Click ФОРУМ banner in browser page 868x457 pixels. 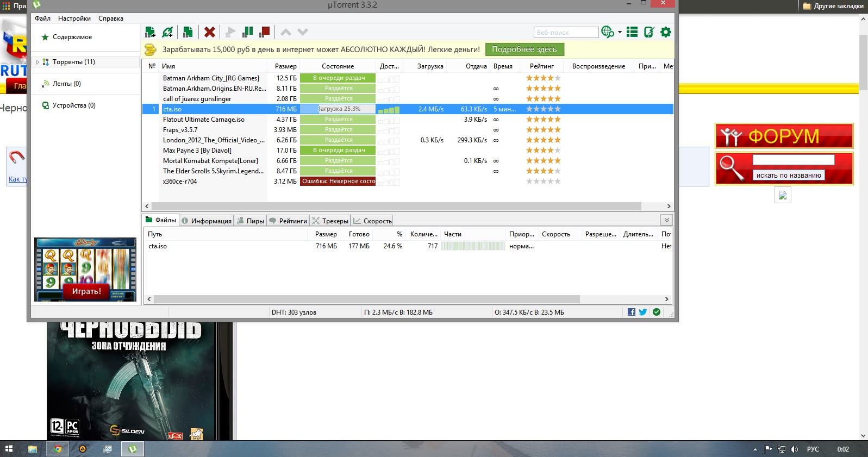pyautogui.click(x=784, y=136)
